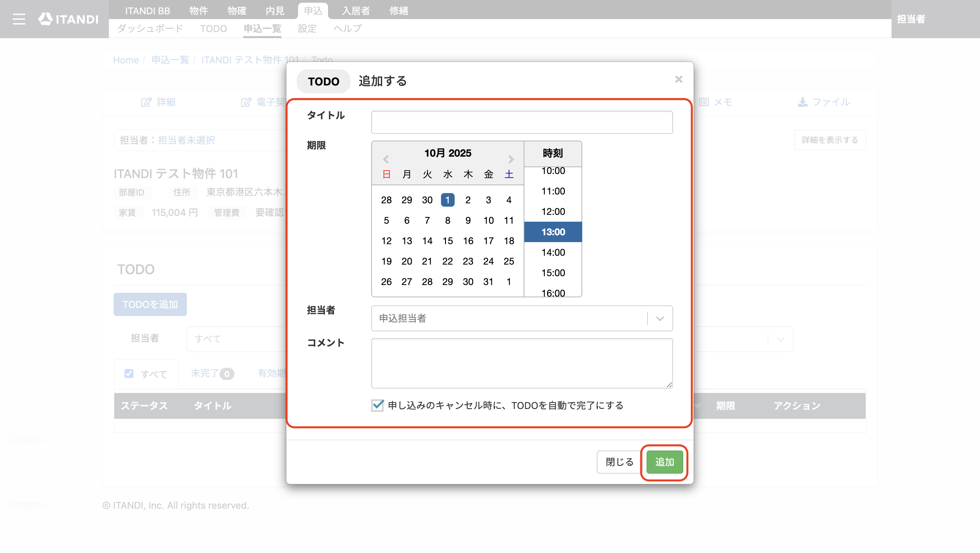Select 15:00 in the time list
Image resolution: width=980 pixels, height=553 pixels.
[553, 273]
